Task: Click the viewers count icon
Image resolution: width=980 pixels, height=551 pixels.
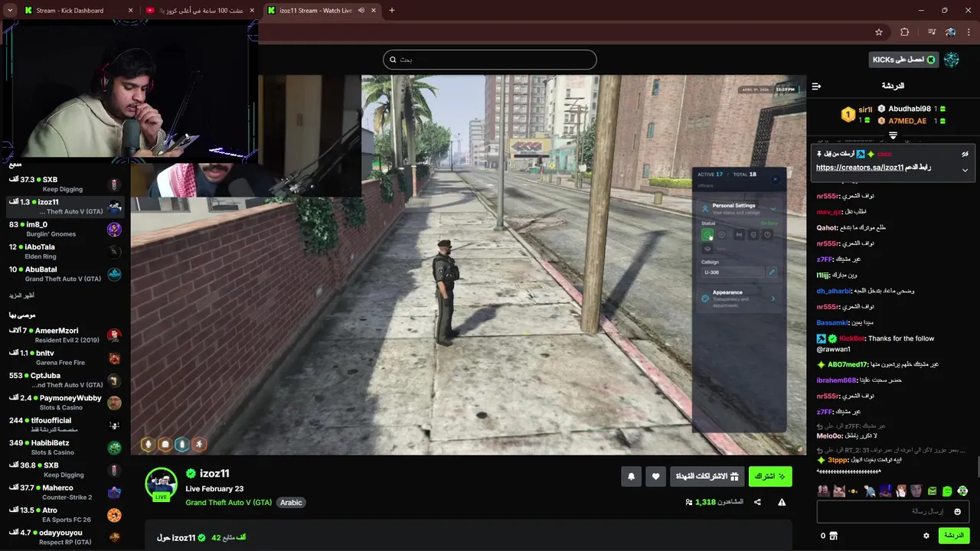Action: (689, 502)
